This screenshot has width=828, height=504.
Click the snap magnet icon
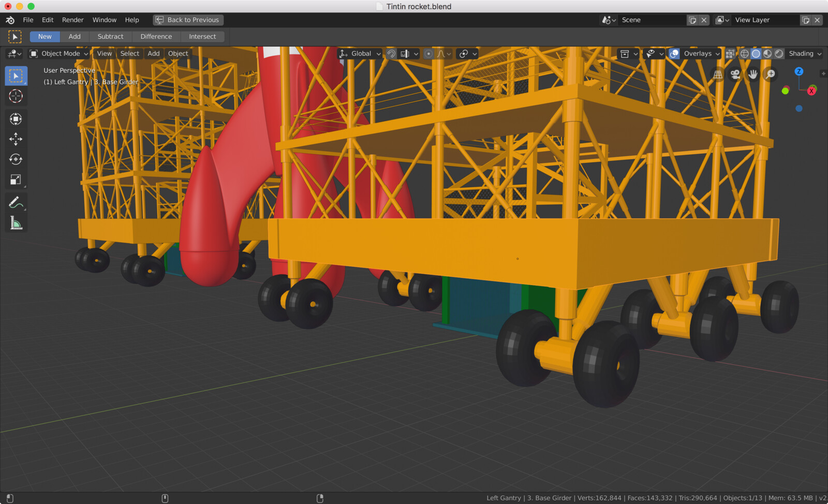(x=391, y=53)
